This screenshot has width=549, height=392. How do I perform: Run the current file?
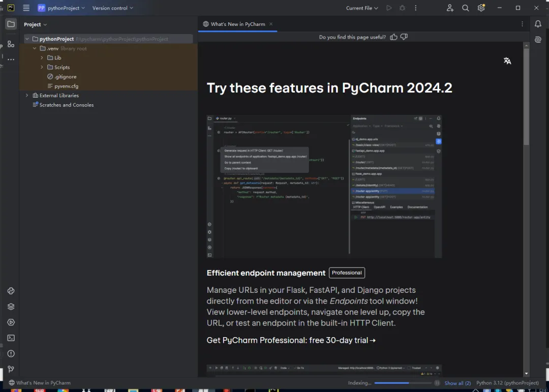(389, 8)
